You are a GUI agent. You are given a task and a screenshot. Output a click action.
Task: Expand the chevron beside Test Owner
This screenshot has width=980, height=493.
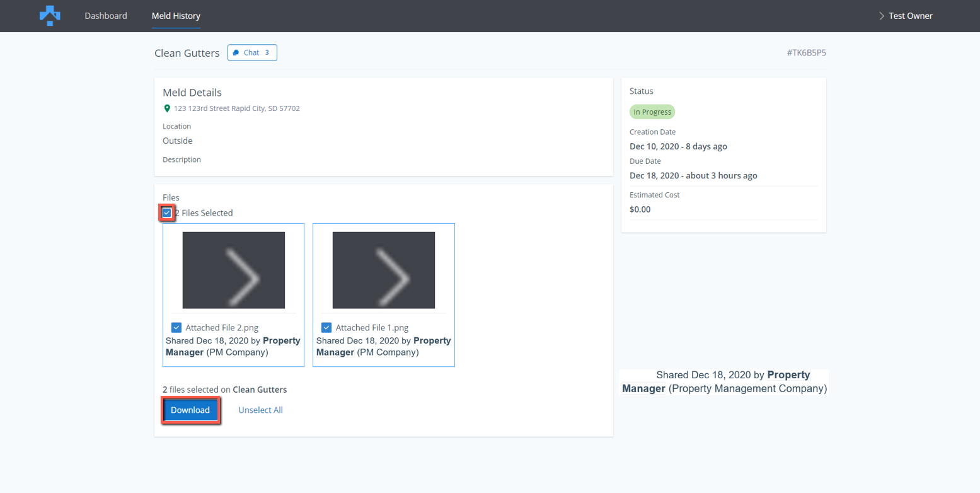pos(881,16)
